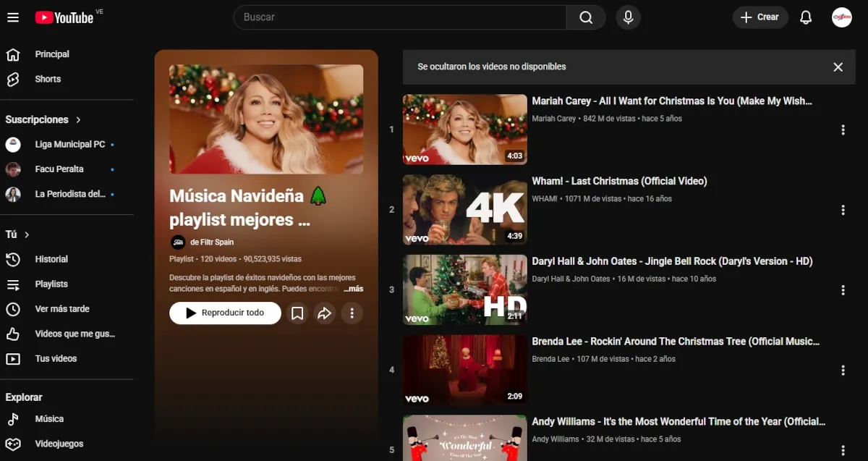Open the hamburger guide menu

pos(13,17)
